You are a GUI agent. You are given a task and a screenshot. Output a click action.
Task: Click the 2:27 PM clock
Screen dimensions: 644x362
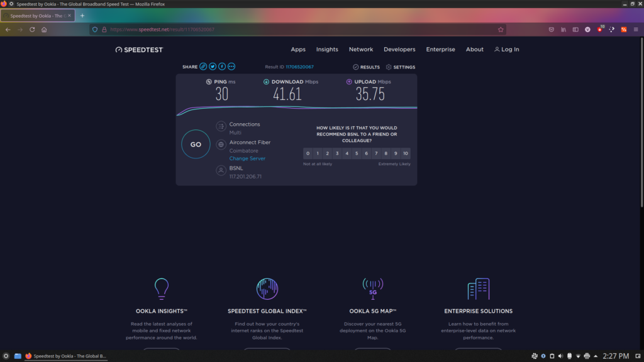(x=616, y=356)
